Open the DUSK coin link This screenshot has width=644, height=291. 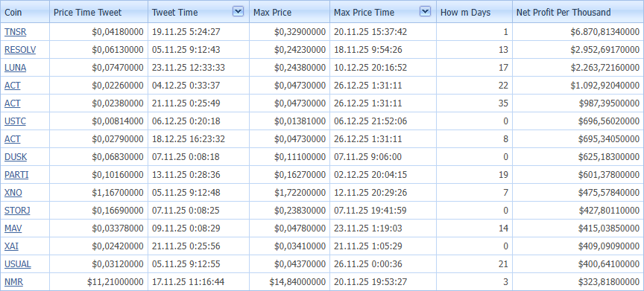coord(16,157)
